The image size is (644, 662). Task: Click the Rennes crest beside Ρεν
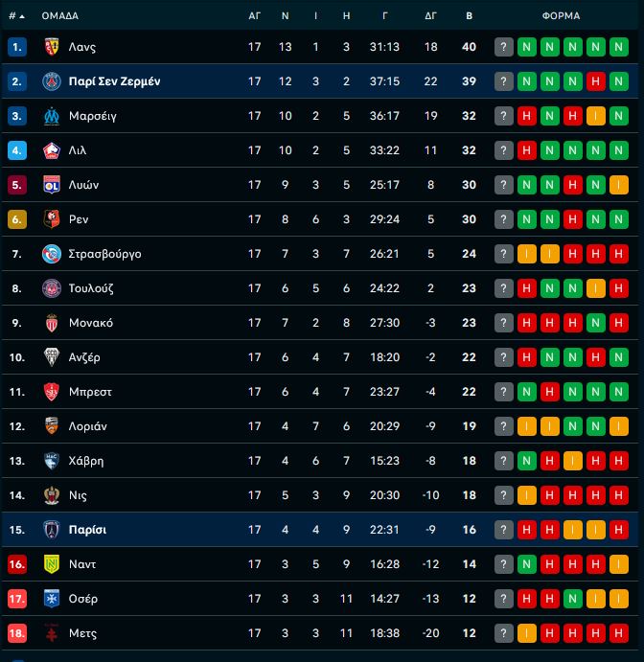coord(52,219)
